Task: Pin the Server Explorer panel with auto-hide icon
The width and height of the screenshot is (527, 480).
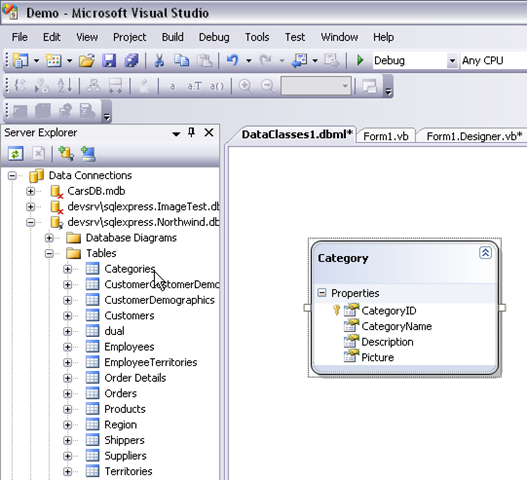Action: [x=192, y=132]
